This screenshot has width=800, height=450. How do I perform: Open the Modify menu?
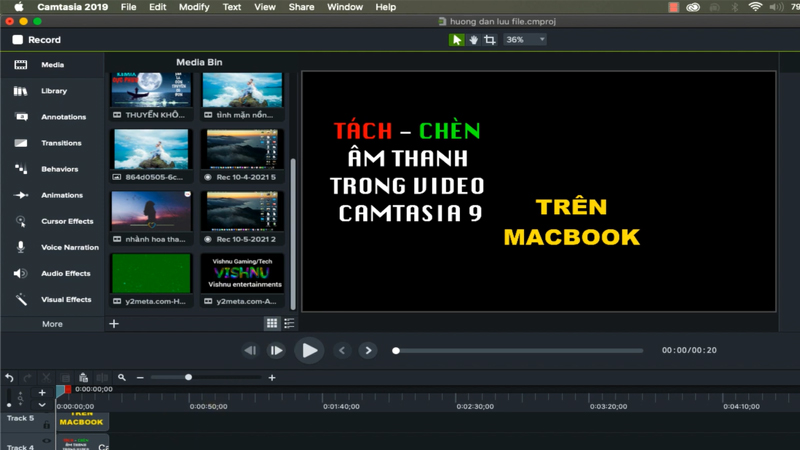194,7
